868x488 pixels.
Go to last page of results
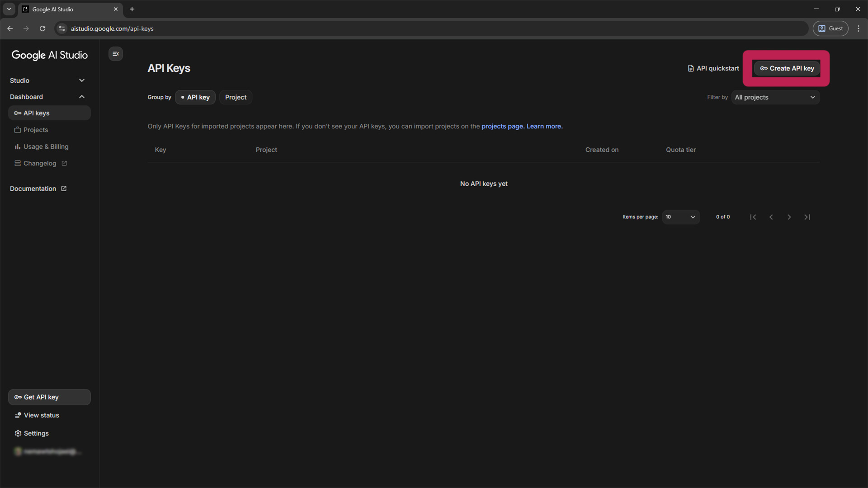point(807,217)
